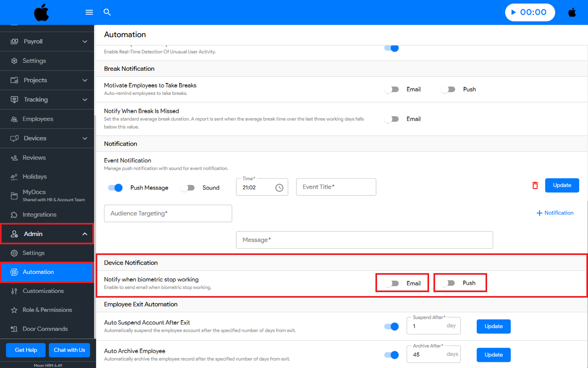
Task: Click the Event Title input field
Action: coord(336,187)
